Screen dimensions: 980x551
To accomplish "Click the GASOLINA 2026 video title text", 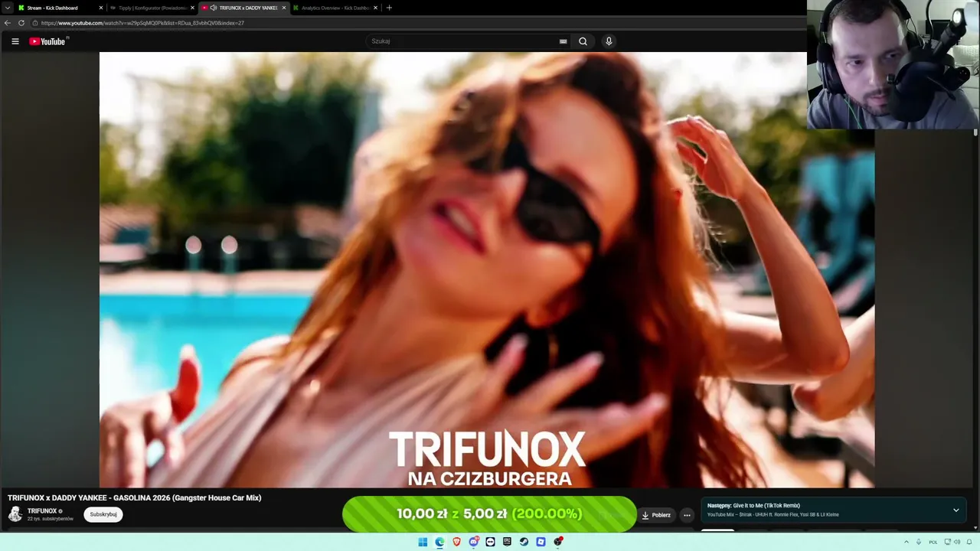I will tap(135, 497).
